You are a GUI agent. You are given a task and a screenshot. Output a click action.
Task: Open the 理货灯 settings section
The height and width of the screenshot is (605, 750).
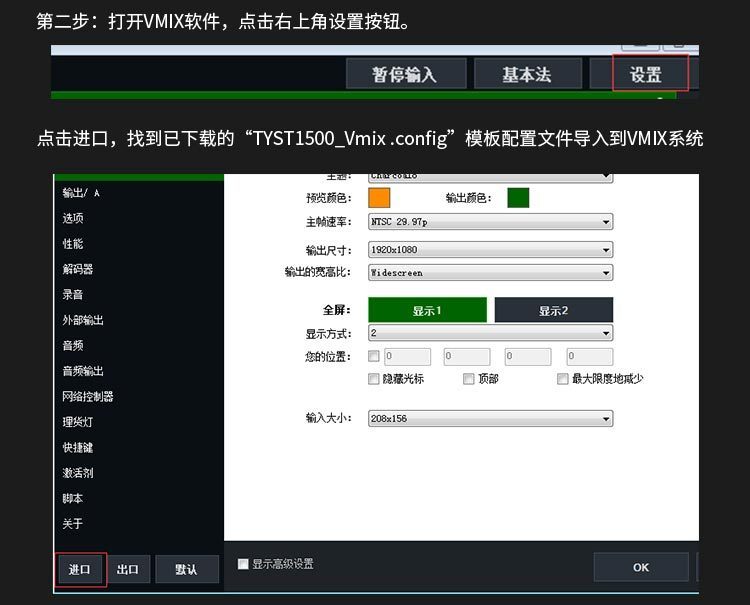(x=77, y=422)
